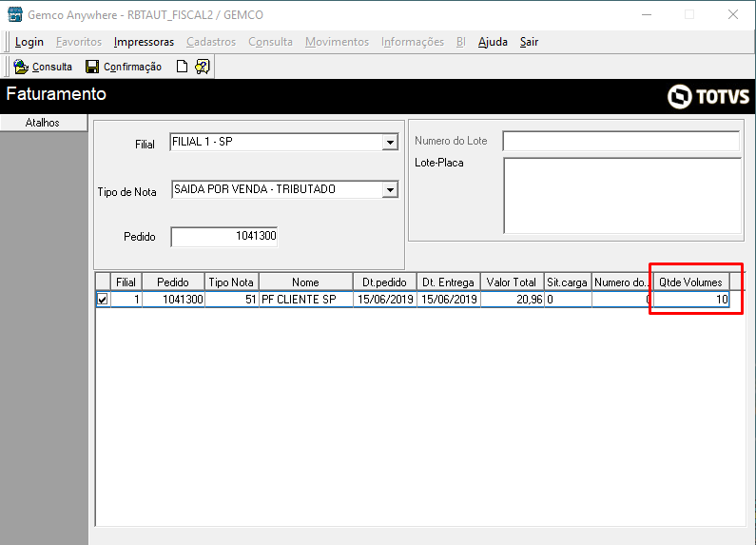This screenshot has height=545, width=756.
Task: Click the Qtde Volumes cell showing 10
Action: (690, 300)
